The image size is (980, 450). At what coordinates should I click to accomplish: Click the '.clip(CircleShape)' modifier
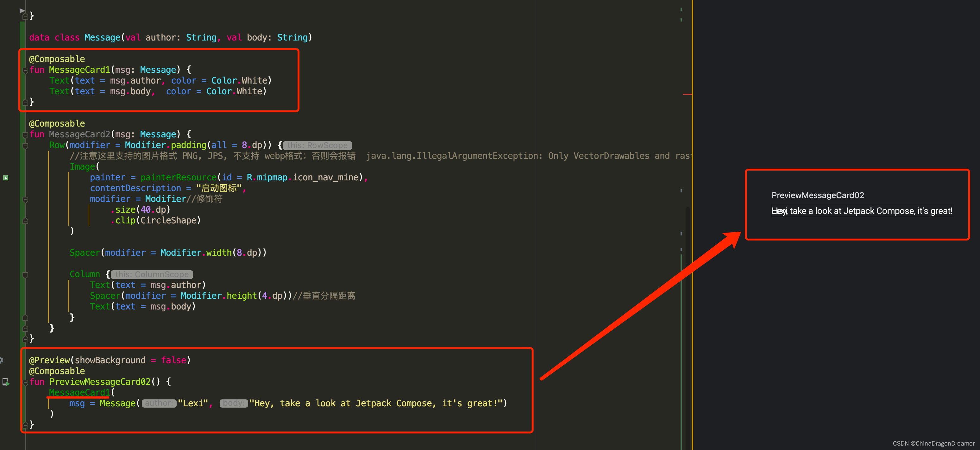(x=156, y=220)
